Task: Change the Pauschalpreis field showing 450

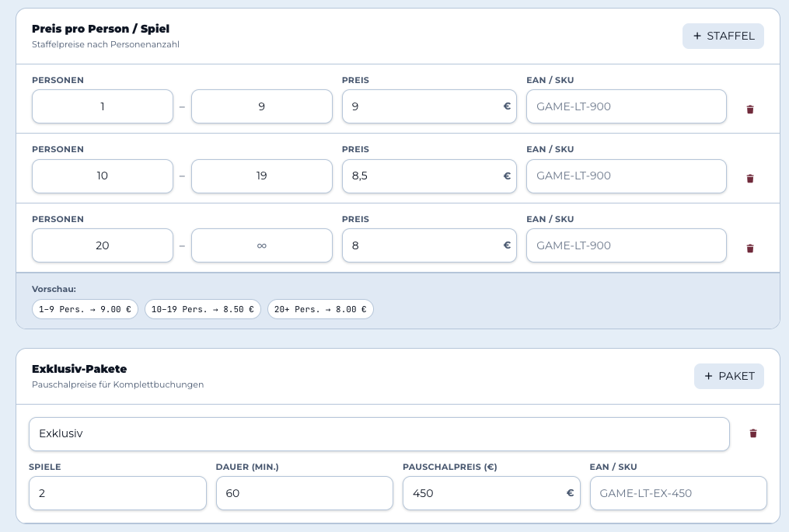Action: pos(491,493)
